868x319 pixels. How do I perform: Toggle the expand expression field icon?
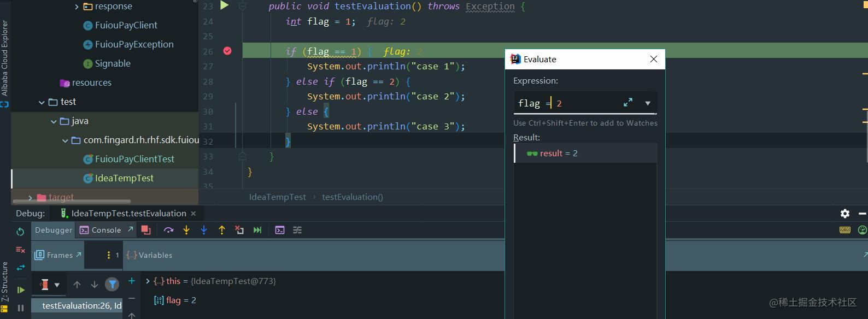click(628, 103)
